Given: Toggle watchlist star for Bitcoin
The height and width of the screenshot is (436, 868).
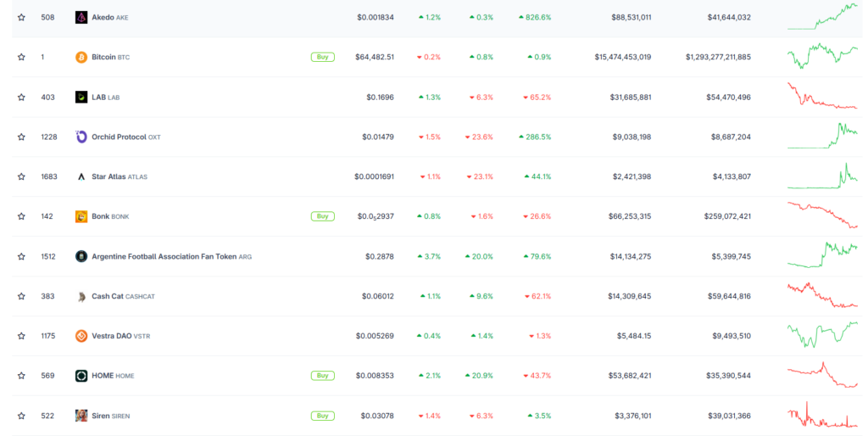Looking at the screenshot, I should [21, 57].
